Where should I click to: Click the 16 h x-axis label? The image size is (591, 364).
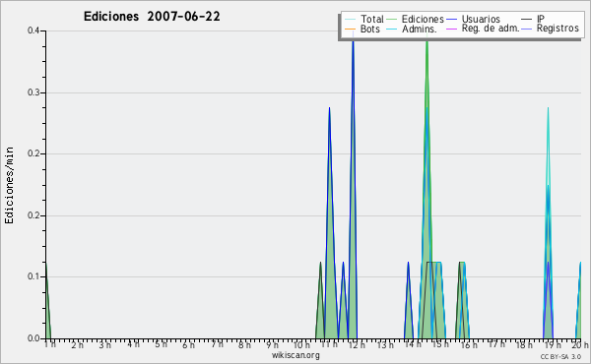click(469, 345)
